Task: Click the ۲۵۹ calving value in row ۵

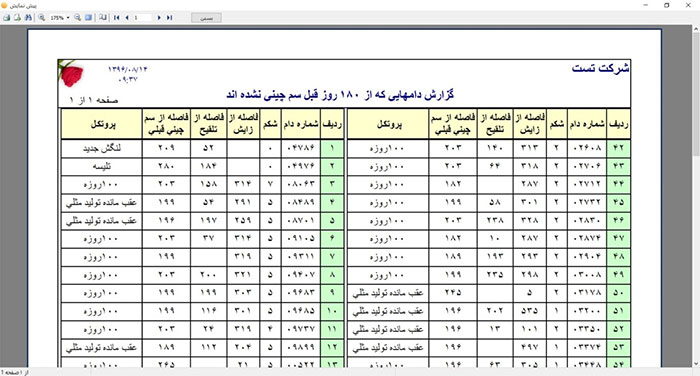Action: click(243, 220)
